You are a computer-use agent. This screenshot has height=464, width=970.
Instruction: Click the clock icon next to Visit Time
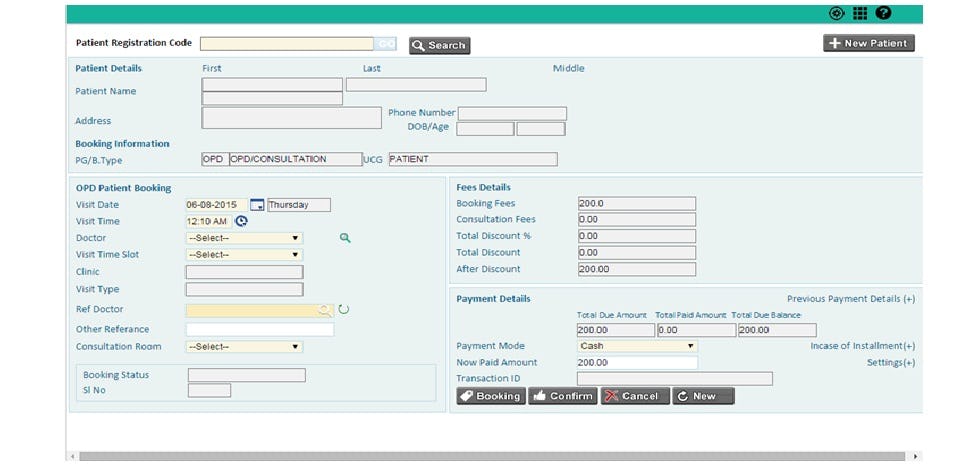tap(241, 221)
